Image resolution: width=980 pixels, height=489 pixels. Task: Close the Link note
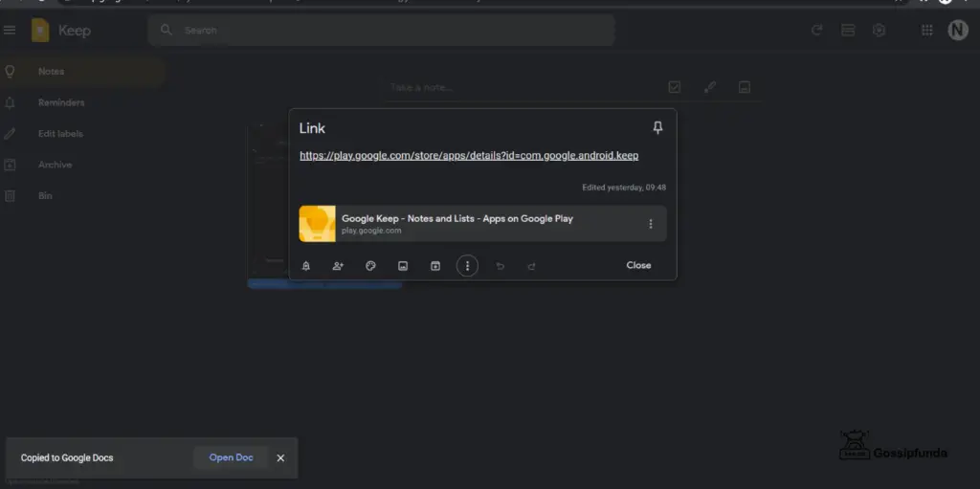pos(638,265)
